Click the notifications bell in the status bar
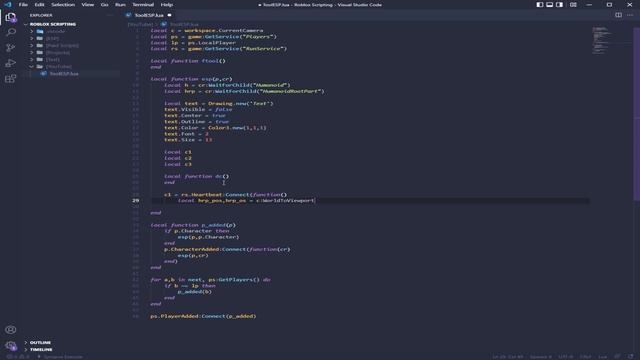This screenshot has height=360, width=640. coord(631,357)
